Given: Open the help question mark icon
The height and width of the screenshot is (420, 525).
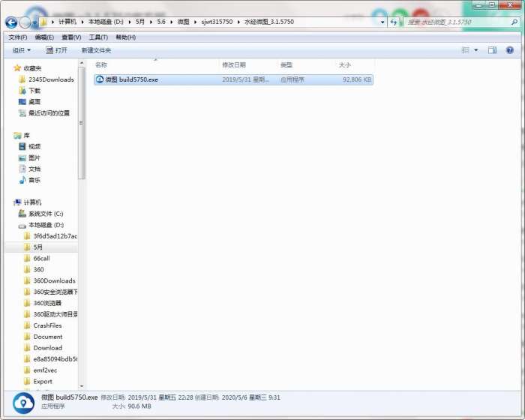Looking at the screenshot, I should pyautogui.click(x=509, y=50).
